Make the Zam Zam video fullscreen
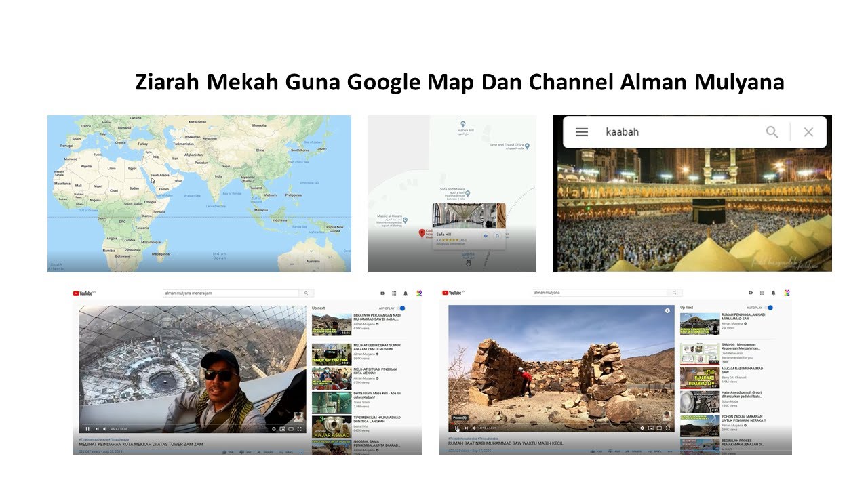868x488 pixels. [299, 429]
